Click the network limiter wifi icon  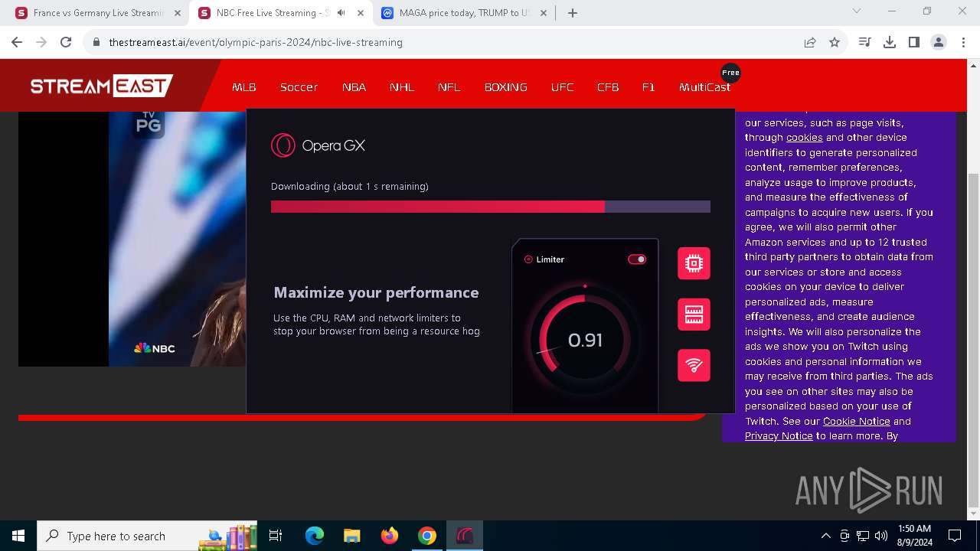[x=694, y=365]
